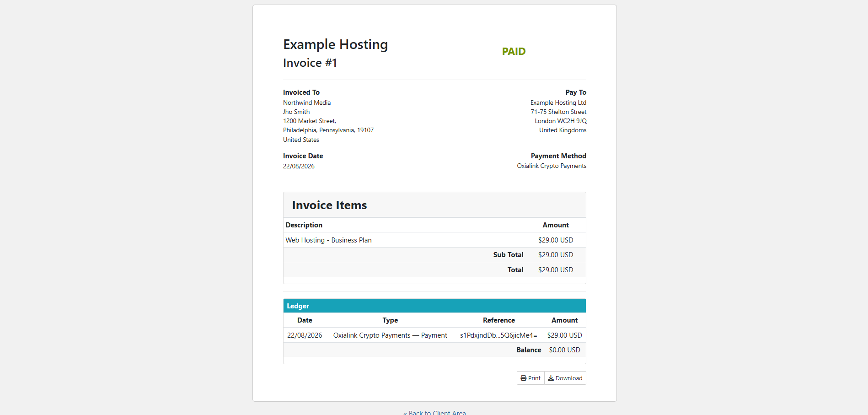Select London WC2H 9JQ line
The height and width of the screenshot is (415, 868).
[561, 121]
